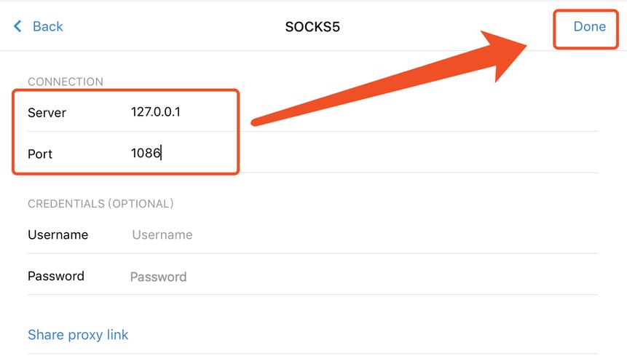Tap the Back chevron arrow icon

pos(17,27)
